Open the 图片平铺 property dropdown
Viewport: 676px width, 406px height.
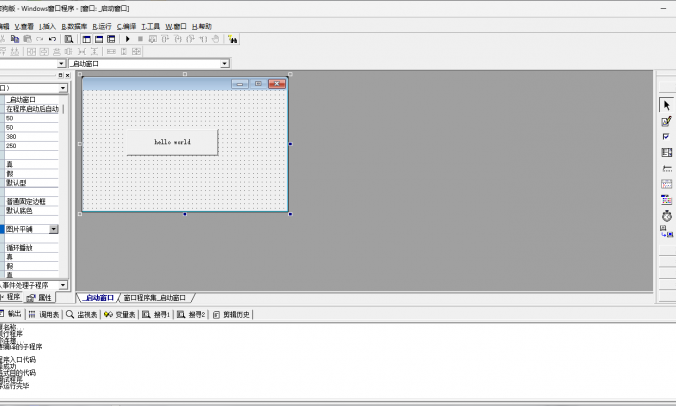point(54,229)
